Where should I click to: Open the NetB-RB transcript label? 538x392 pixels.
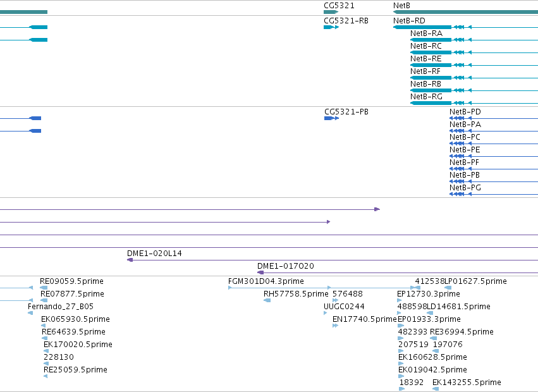[426, 84]
